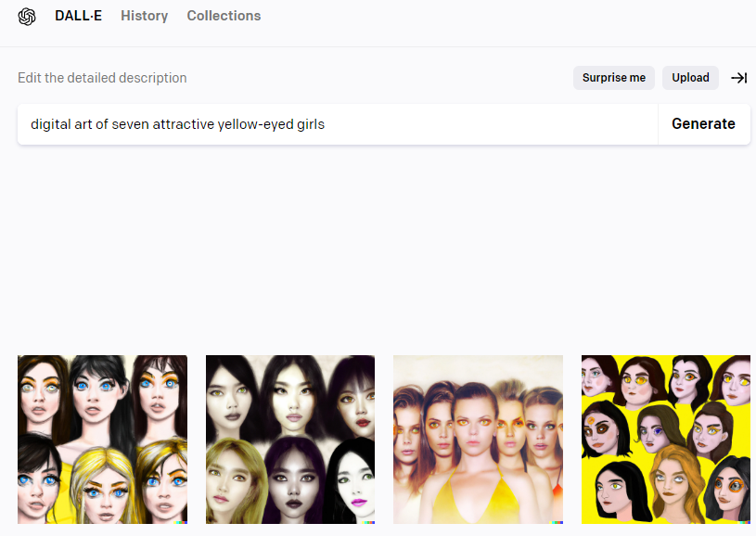Screen dimensions: 756x536
Task: Click the Upload button
Action: coord(690,78)
